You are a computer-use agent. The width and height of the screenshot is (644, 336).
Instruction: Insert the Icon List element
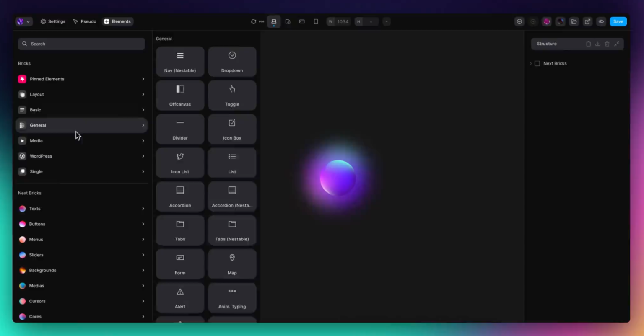point(180,163)
